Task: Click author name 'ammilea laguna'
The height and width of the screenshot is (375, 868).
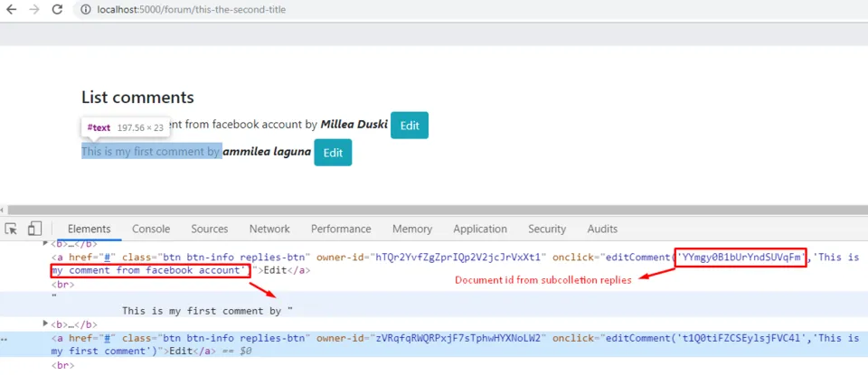Action: pos(267,152)
